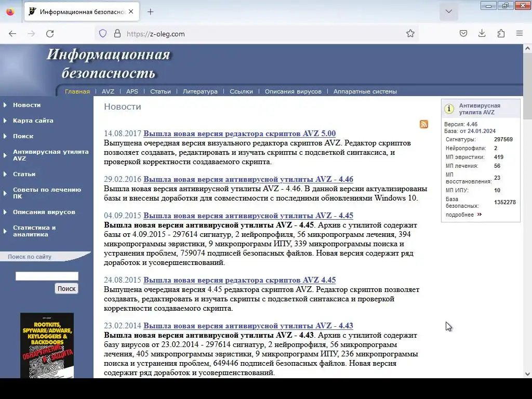
Task: Click the page scrollbar up arrow
Action: click(x=527, y=48)
